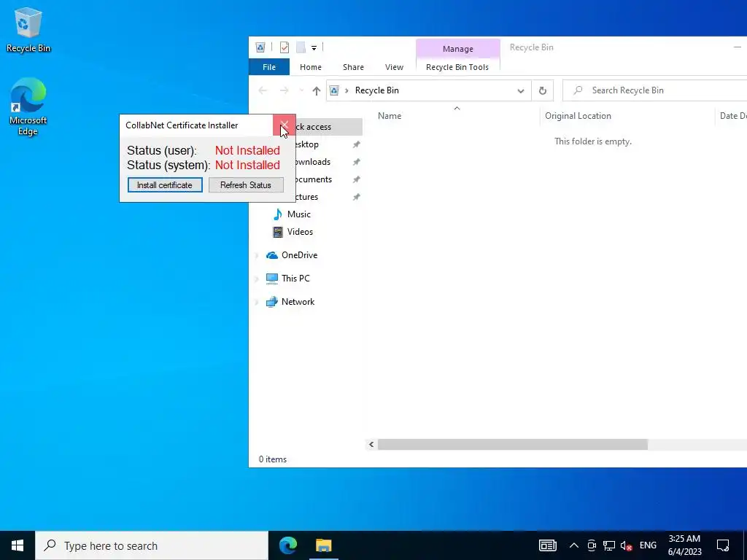Screen dimensions: 747x560
Task: Open the taskbar clock and date
Action: [x=684, y=545]
